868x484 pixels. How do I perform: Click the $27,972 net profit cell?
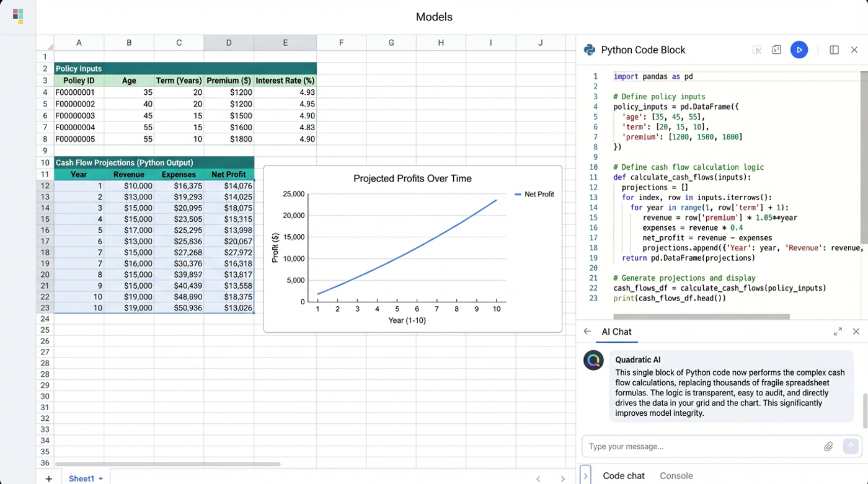point(229,253)
